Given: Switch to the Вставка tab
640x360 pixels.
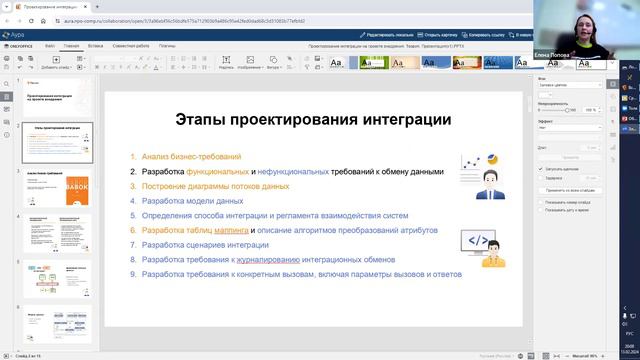Looking at the screenshot, I should tap(96, 46).
